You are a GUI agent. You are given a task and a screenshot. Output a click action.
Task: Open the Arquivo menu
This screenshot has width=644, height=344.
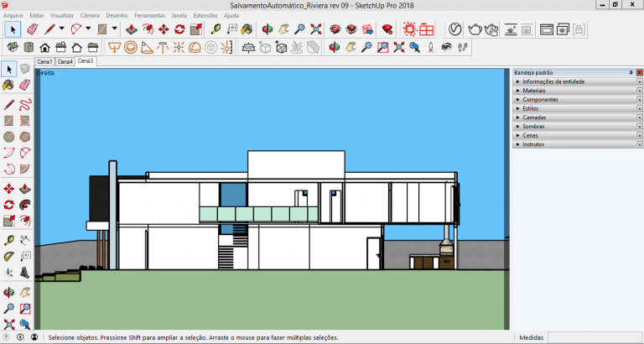[x=13, y=16]
